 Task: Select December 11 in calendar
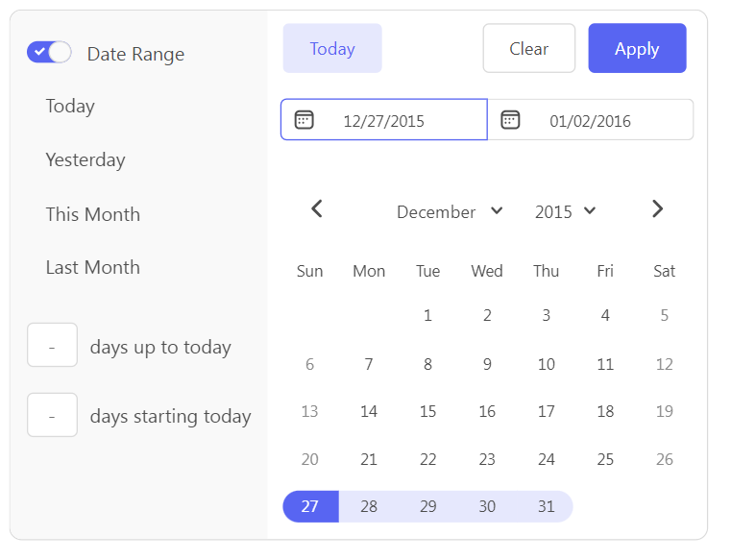tap(605, 364)
